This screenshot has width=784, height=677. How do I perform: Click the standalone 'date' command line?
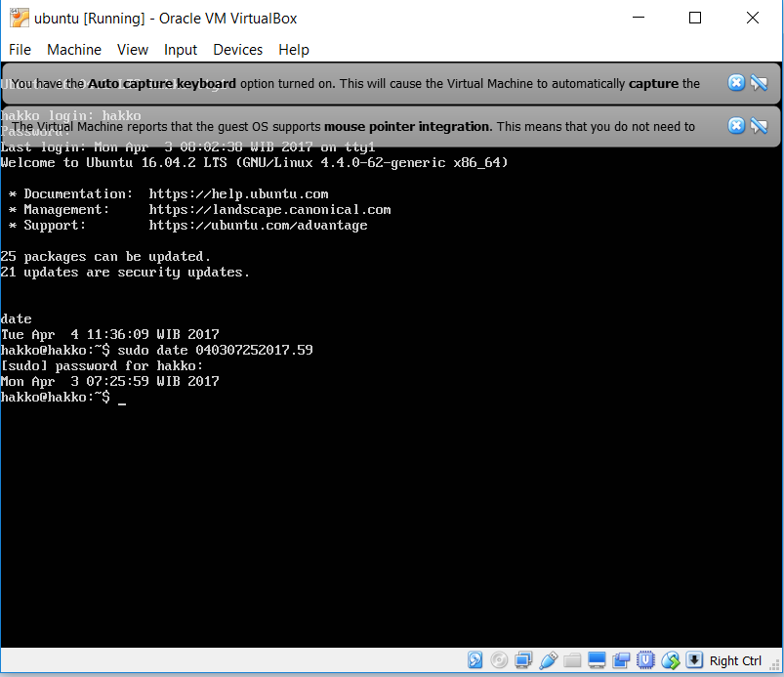[16, 318]
